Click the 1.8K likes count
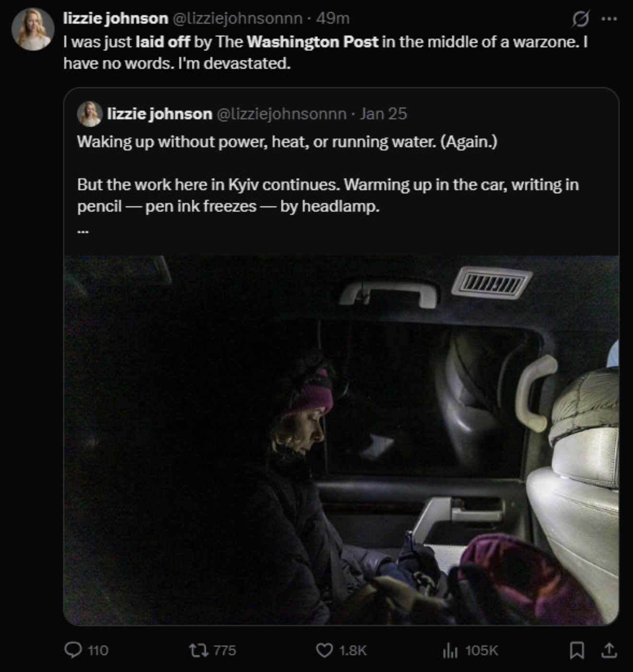633x672 pixels. [x=352, y=650]
